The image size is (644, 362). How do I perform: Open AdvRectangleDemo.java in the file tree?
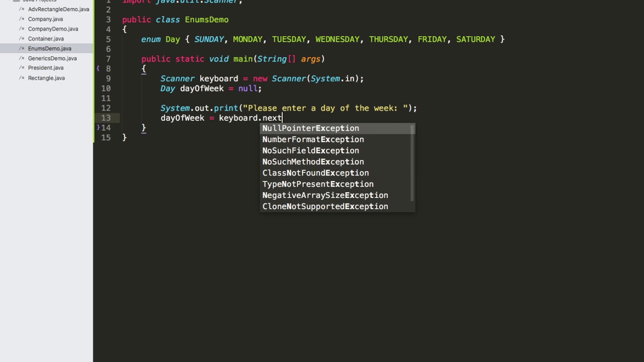tap(58, 9)
